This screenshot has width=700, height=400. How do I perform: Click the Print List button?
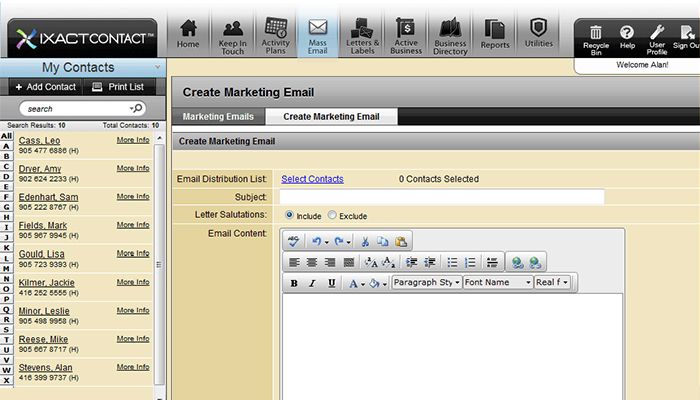coord(119,87)
